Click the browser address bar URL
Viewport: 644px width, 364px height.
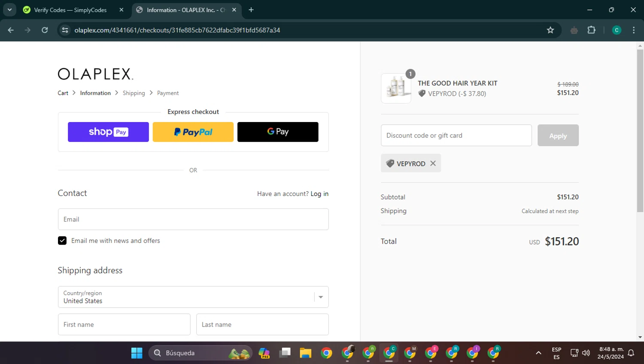click(x=177, y=30)
